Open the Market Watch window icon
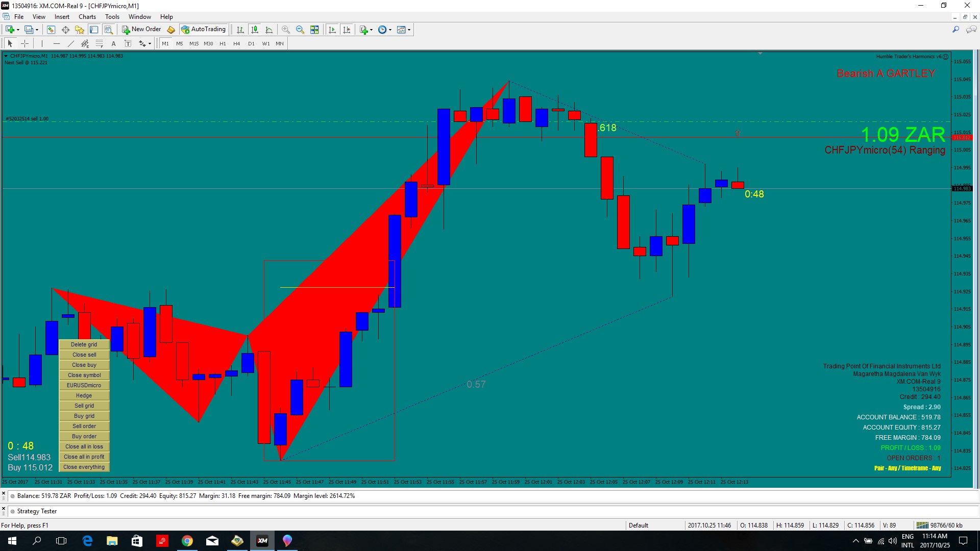Viewport: 980px width, 551px height. (x=51, y=30)
